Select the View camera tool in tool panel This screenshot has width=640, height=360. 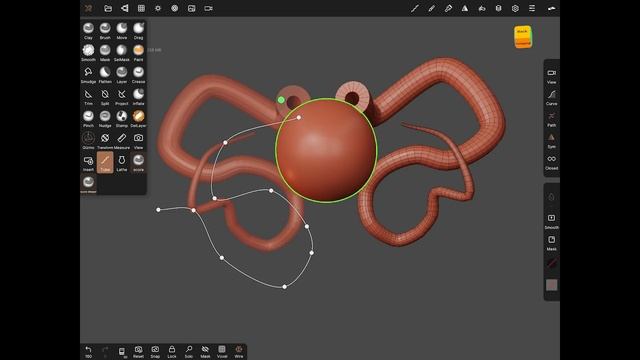coord(138,141)
